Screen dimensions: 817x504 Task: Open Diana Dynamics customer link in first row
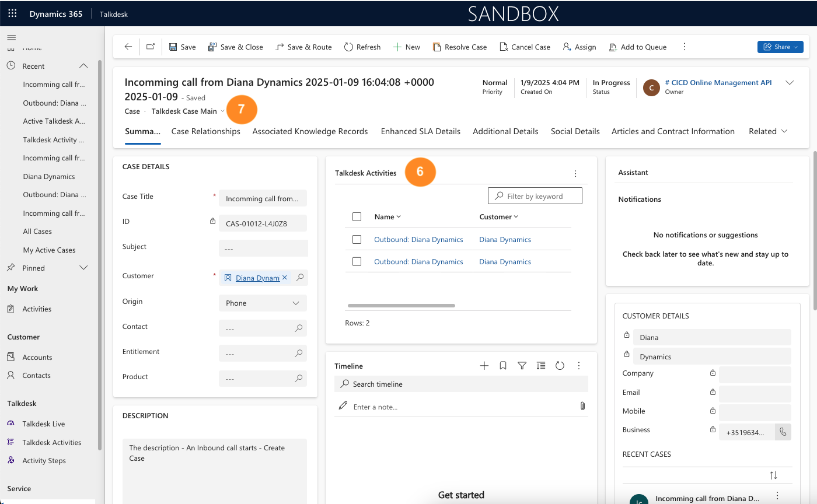505,239
